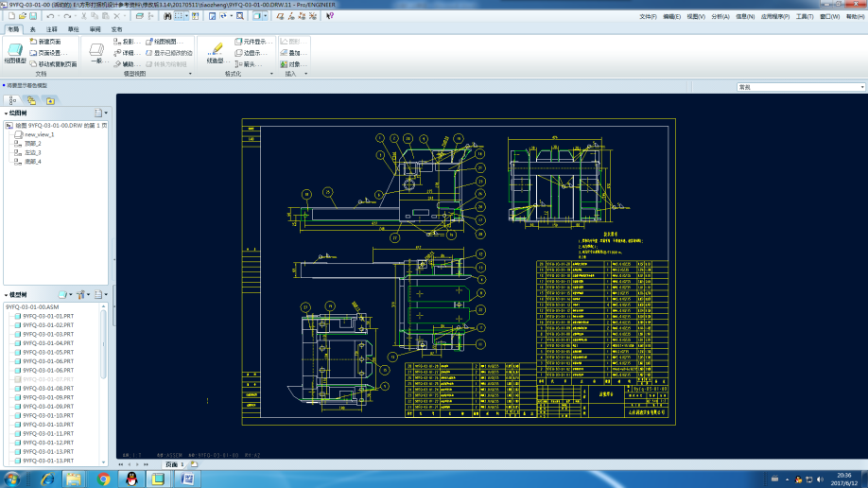Click the model display style icon
This screenshot has height=488, width=868.
point(257,16)
